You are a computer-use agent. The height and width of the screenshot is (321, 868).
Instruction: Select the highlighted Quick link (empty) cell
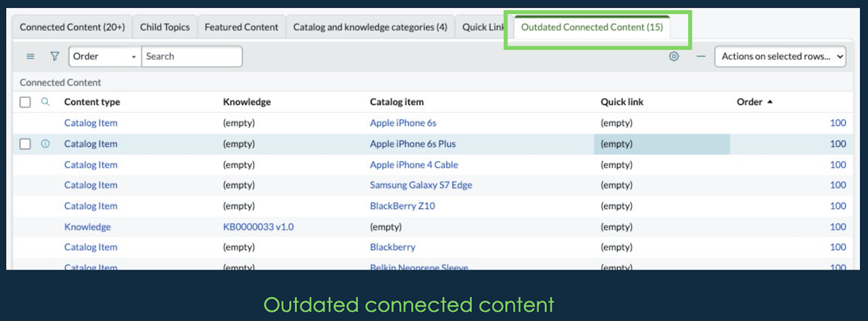click(x=662, y=144)
